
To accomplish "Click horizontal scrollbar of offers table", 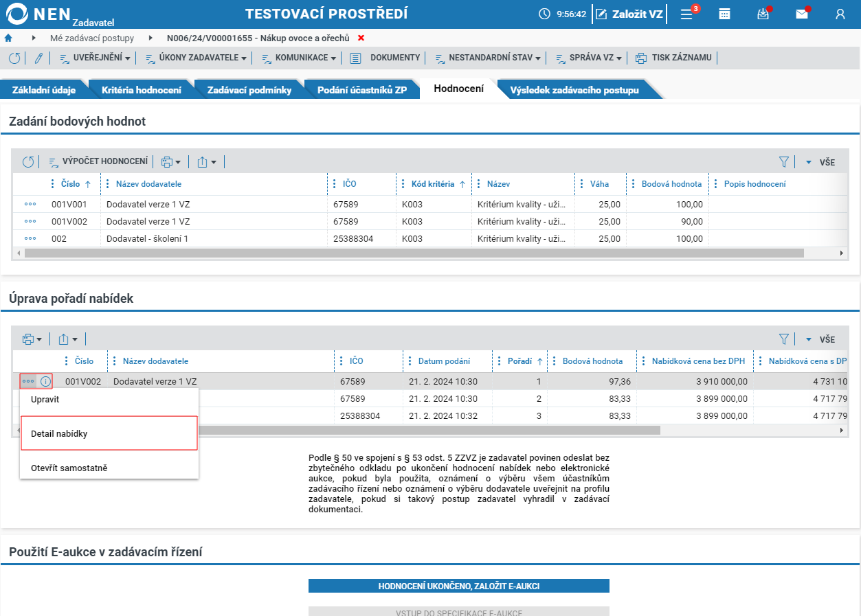I will pos(342,430).
